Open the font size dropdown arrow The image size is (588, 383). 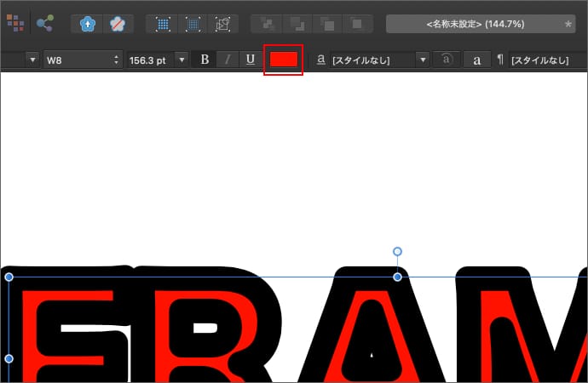pos(182,60)
